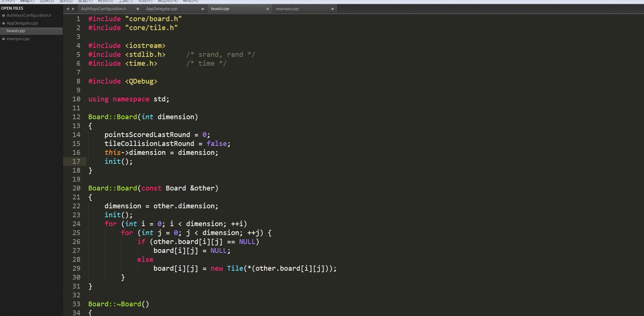Click the dot beside AuthKeysConfiguration.h in sidebar
Image resolution: width=644 pixels, height=316 pixels.
[3, 15]
